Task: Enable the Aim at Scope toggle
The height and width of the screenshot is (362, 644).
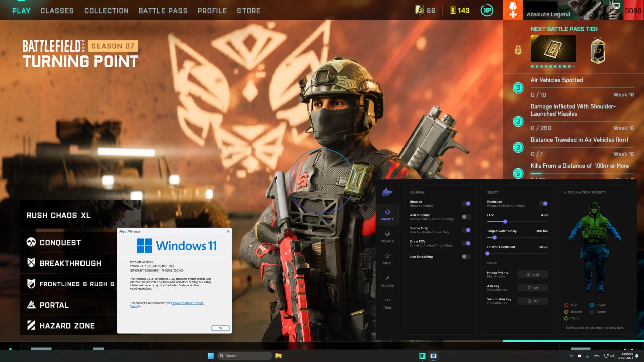Action: point(466,217)
